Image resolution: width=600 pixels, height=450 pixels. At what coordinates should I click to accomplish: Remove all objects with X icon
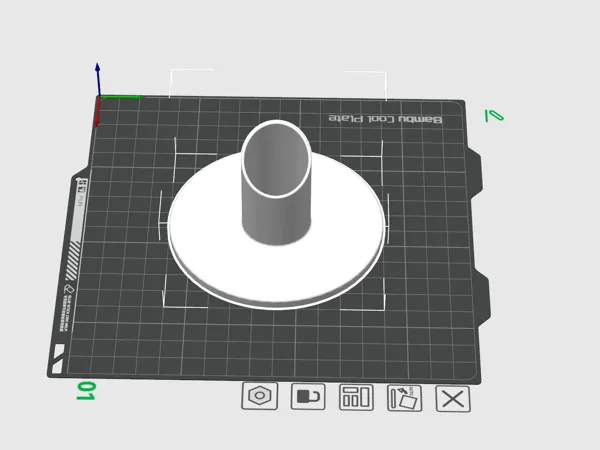pos(453,399)
